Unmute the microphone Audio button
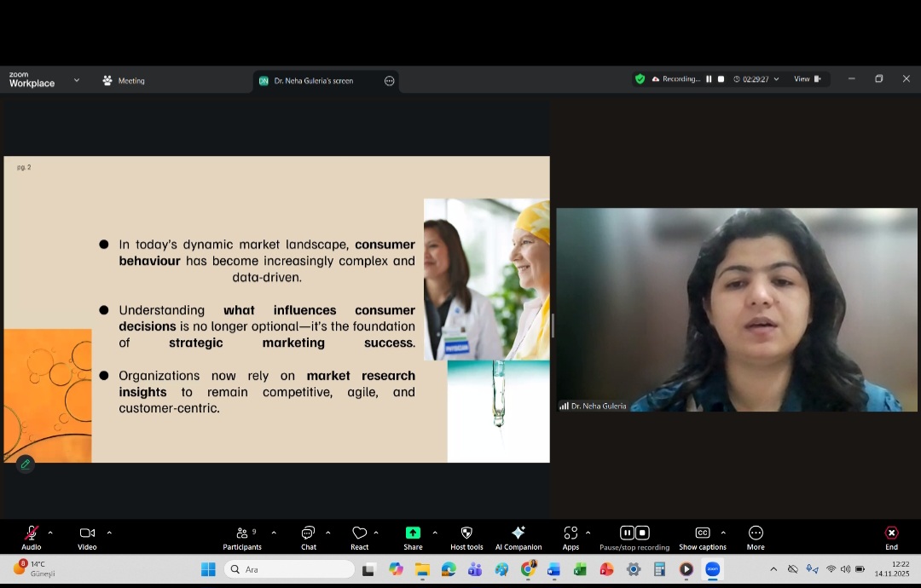Image resolution: width=921 pixels, height=588 pixels. pyautogui.click(x=32, y=537)
